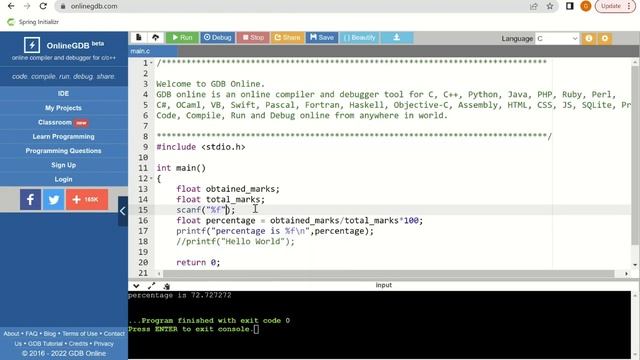This screenshot has height=360, width=640.
Task: Open the IDE menu item
Action: 63,93
